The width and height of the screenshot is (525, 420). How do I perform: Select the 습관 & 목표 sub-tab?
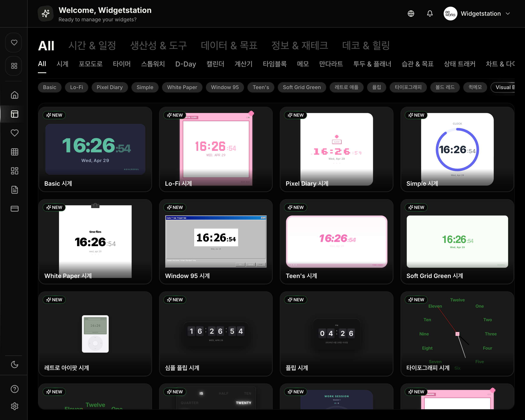pos(417,64)
